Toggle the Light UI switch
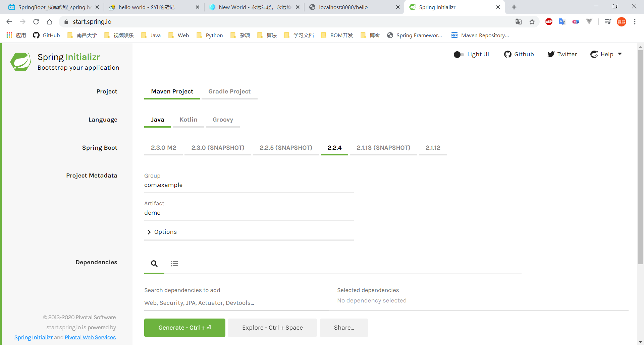Screen dimensions: 644x345 pos(459,54)
